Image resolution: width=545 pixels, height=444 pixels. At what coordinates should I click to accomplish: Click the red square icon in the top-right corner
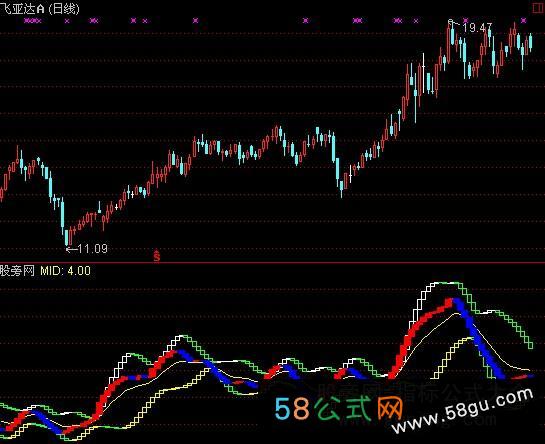pos(538,8)
